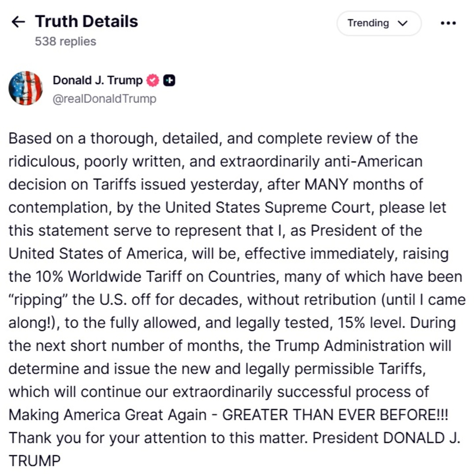
Task: Click "GREATER THAN EVER BEFORE!!!" text
Action: [x=335, y=415]
